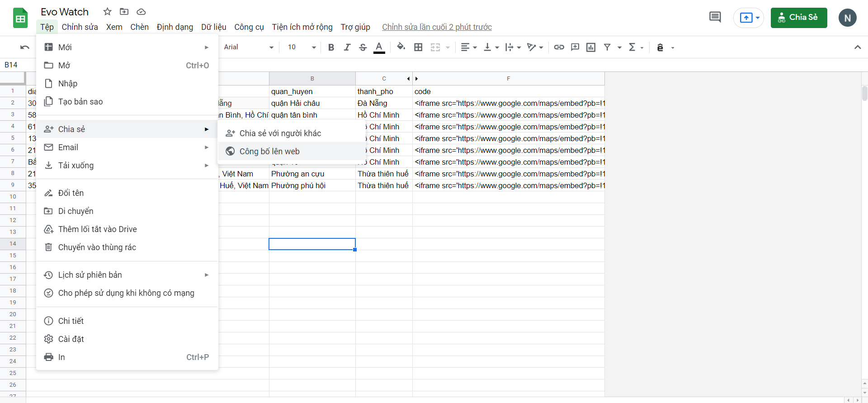This screenshot has height=403, width=868.
Task: Open the Arial font dropdown
Action: pos(249,47)
